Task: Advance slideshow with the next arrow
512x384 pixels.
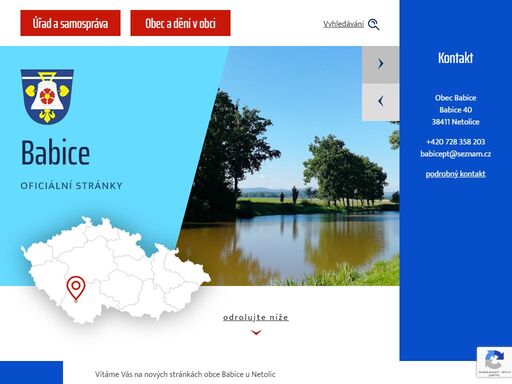Action: coord(380,64)
